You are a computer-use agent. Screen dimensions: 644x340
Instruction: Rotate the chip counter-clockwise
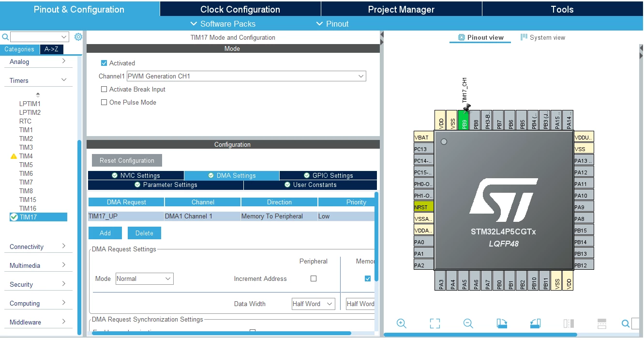tap(535, 324)
